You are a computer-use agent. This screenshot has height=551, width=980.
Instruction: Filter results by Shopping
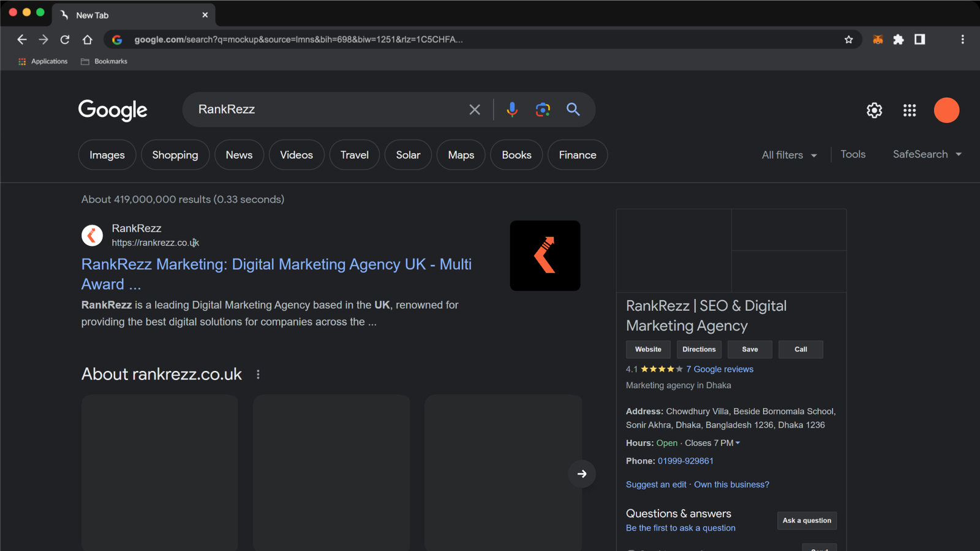[x=175, y=155]
